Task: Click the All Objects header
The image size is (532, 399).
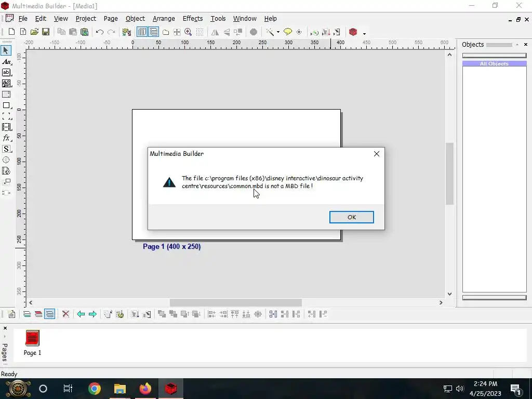Action: tap(495, 63)
